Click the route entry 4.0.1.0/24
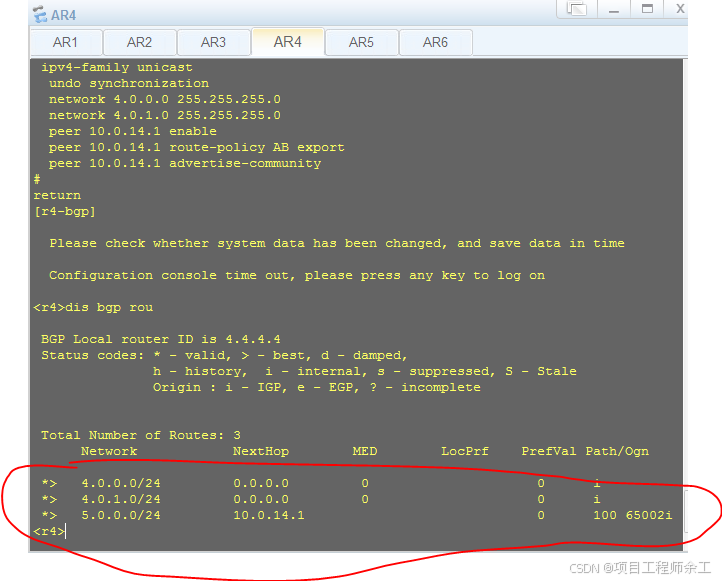The image size is (722, 581). click(x=121, y=499)
